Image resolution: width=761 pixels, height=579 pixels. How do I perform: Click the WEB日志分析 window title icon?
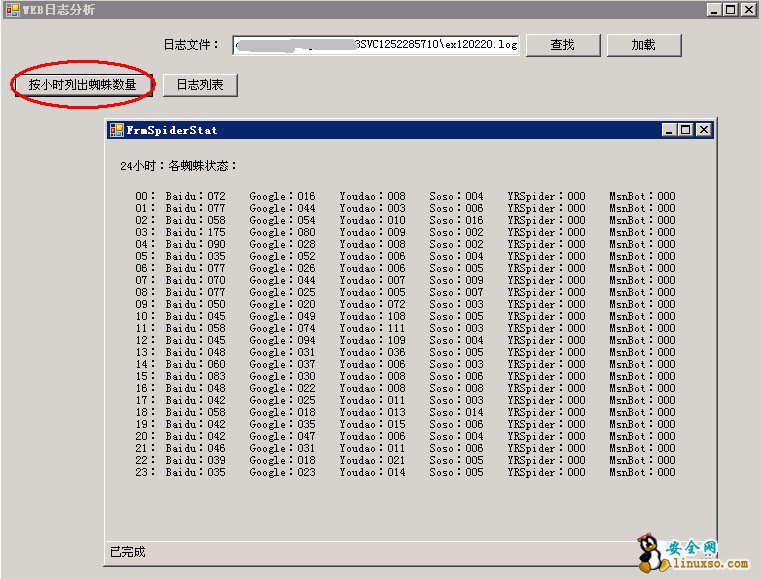[x=13, y=9]
